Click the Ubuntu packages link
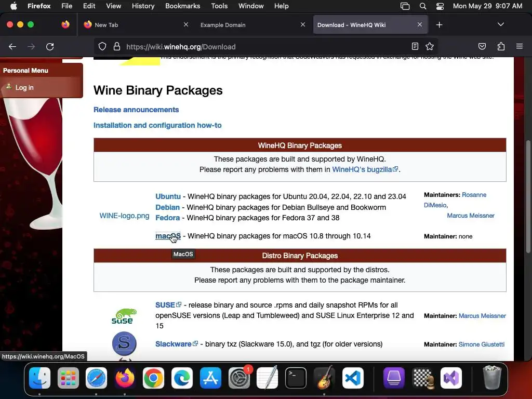 point(168,196)
